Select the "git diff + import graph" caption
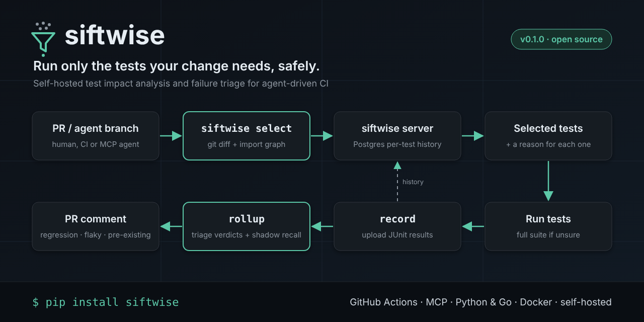The image size is (644, 322). tap(247, 144)
